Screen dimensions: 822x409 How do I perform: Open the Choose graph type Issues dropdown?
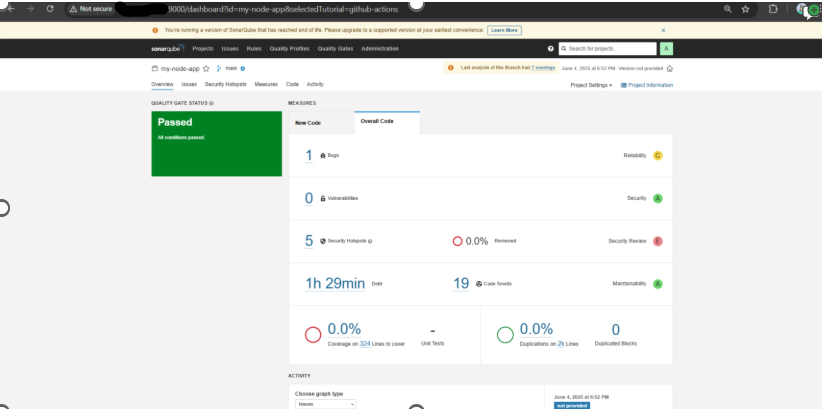(x=325, y=404)
